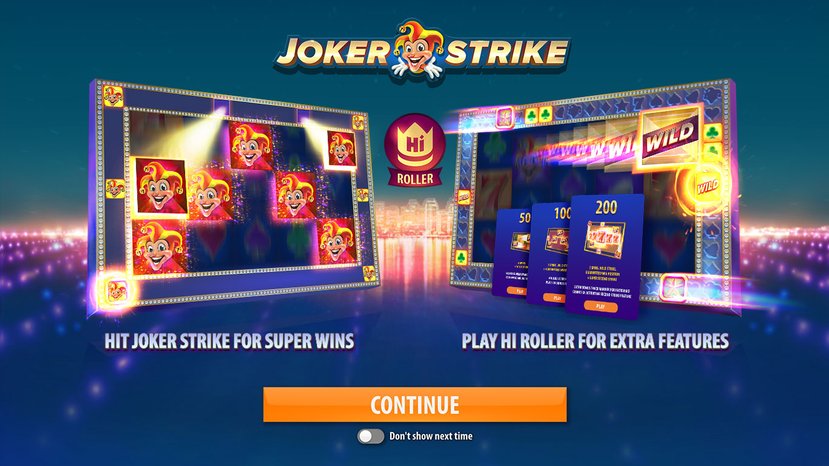Click the Play Hi Roller For Extra Features text
Screen dimensions: 829x466
595,341
